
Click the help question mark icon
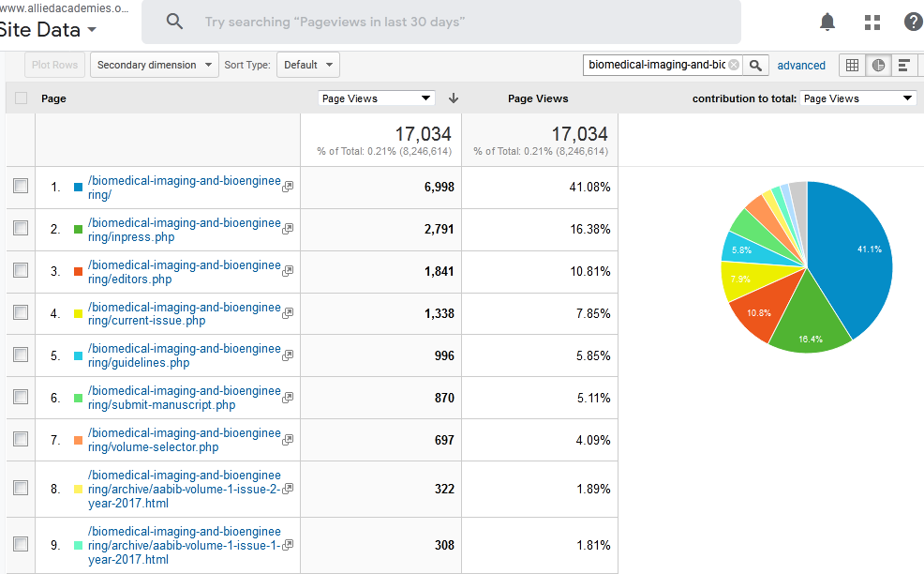[x=913, y=22]
